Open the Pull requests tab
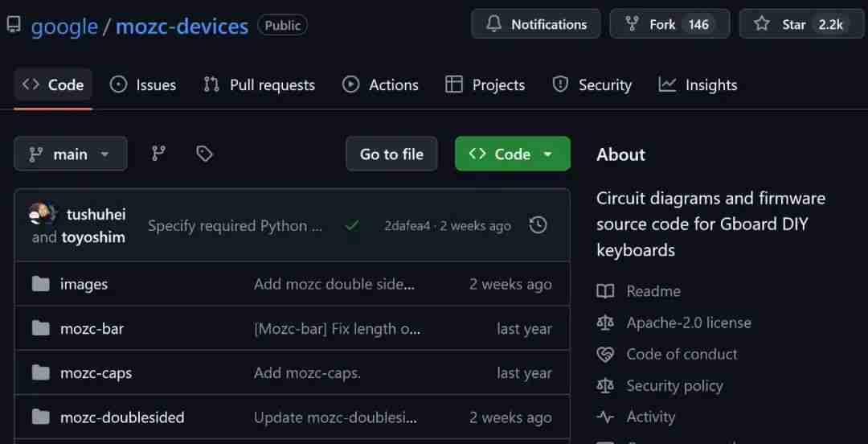 click(x=259, y=84)
